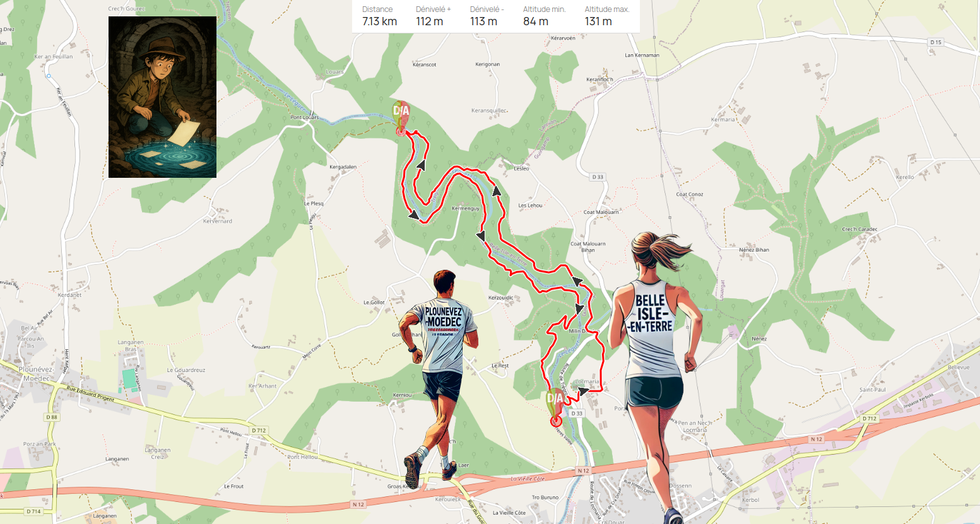Viewport: 980px width, 524px height.
Task: Select the red start point circle below northern pin
Action: click(400, 132)
